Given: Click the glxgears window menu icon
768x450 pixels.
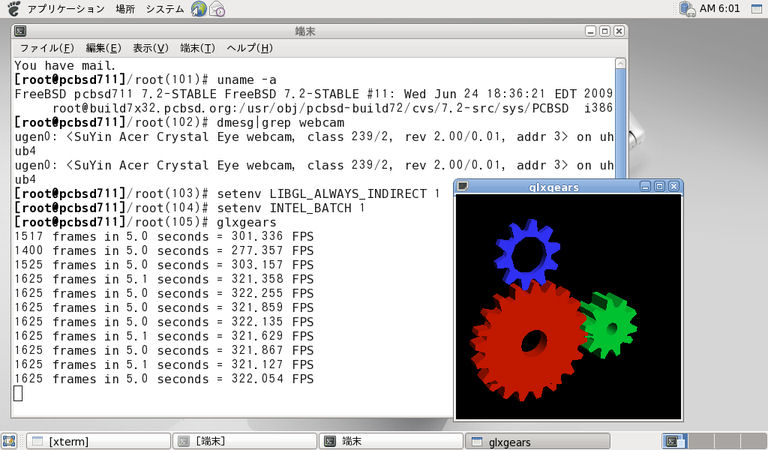Looking at the screenshot, I should pyautogui.click(x=462, y=186).
